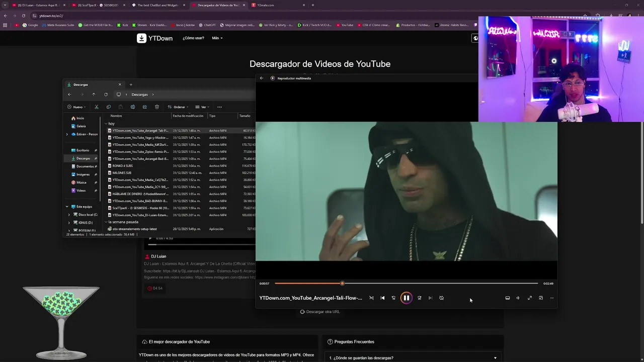The height and width of the screenshot is (362, 644).
Task: Expand the 'Estiven - Person' OneDrive node
Action: click(67, 134)
